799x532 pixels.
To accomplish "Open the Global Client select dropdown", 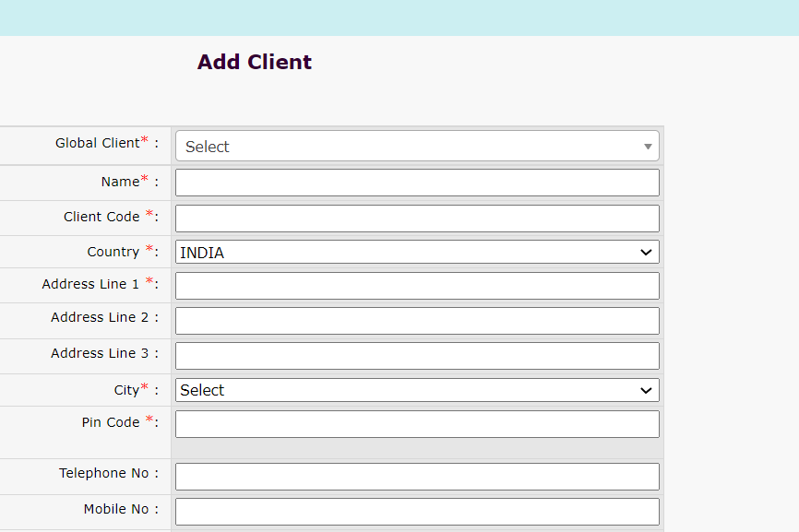I will point(417,147).
